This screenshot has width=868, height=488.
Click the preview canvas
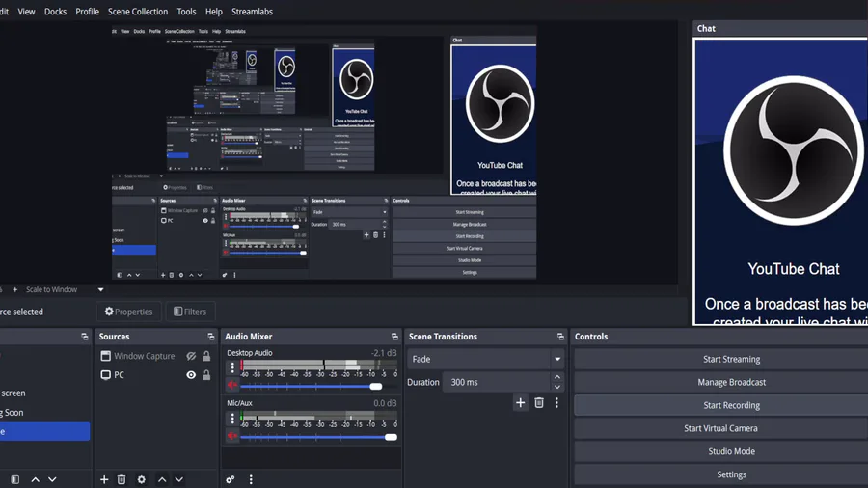(324, 152)
